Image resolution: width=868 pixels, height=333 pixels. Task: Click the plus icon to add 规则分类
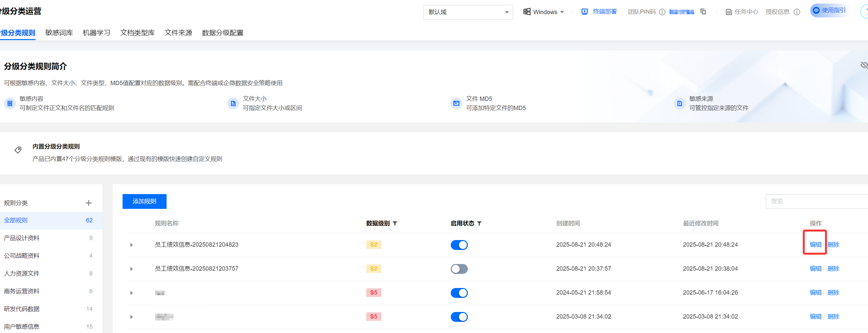click(89, 203)
